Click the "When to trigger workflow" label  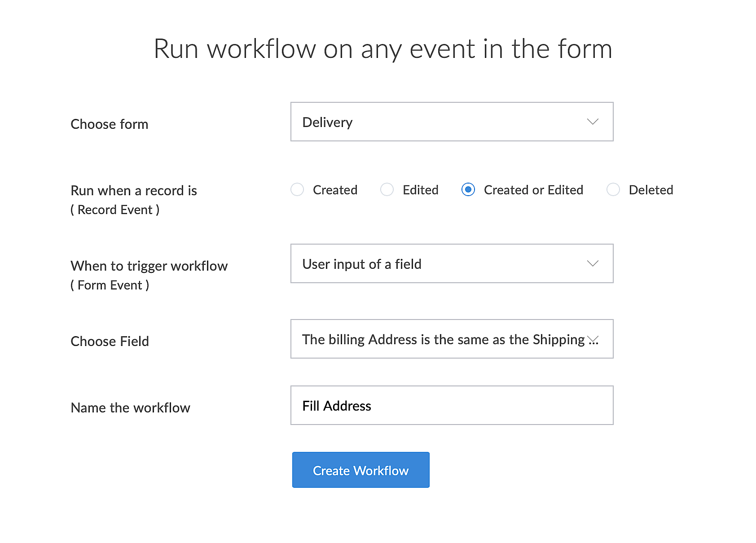click(149, 266)
